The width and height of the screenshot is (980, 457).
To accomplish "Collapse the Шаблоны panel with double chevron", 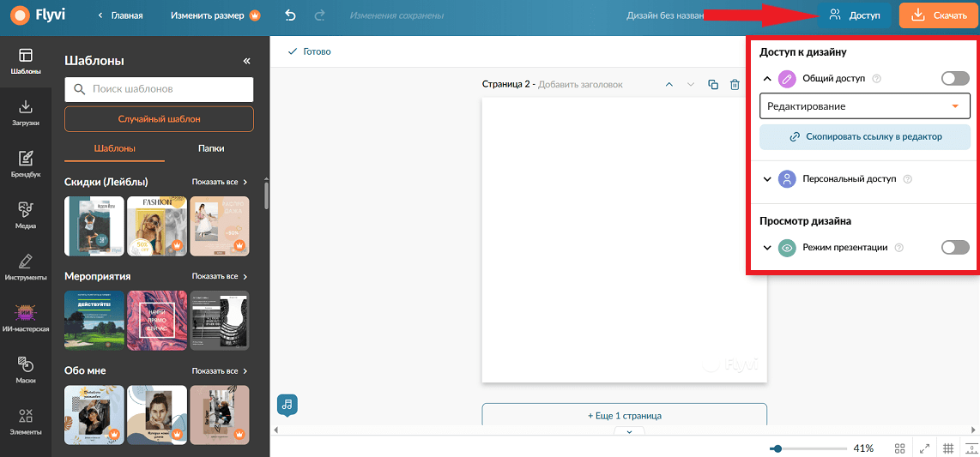I will (x=246, y=61).
